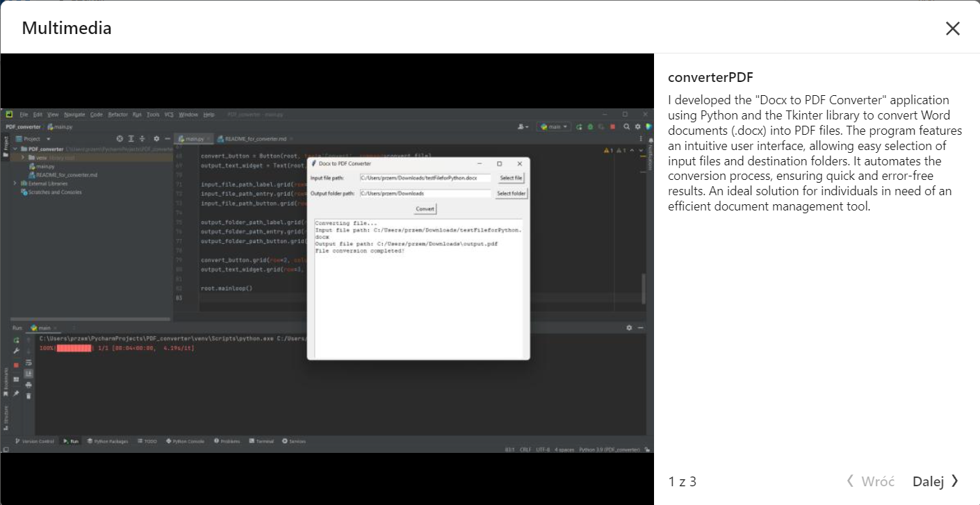Open Run panel settings gear
The height and width of the screenshot is (505, 980).
tap(630, 328)
